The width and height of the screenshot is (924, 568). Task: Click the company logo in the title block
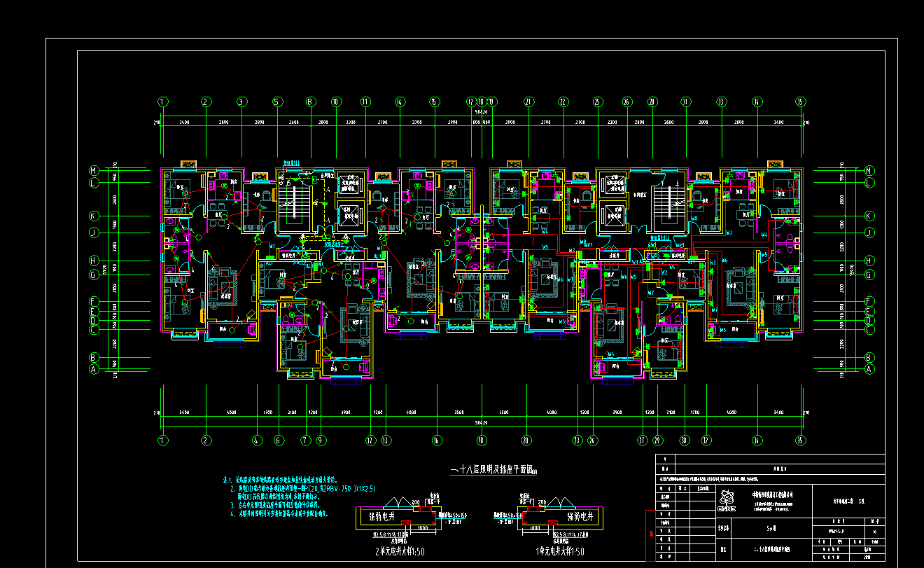(x=727, y=499)
